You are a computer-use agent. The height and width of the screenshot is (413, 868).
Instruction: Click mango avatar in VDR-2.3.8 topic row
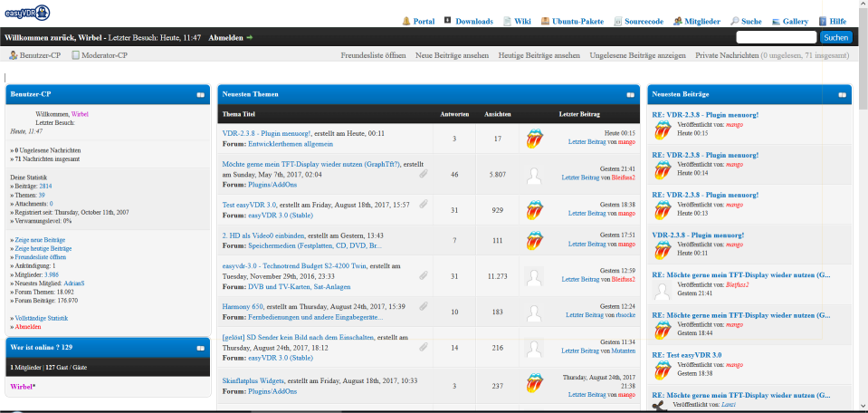(534, 139)
